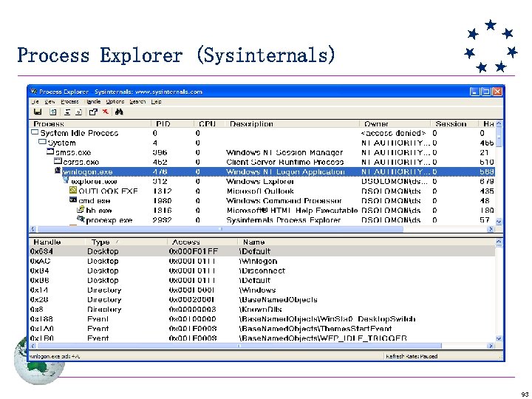Open the View menu

click(x=50, y=101)
